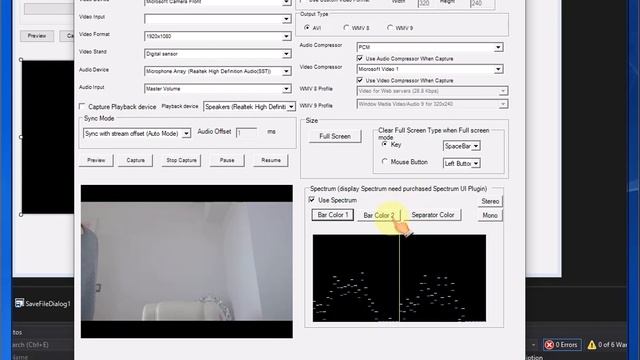Switch spectrum to Stereo

click(490, 201)
